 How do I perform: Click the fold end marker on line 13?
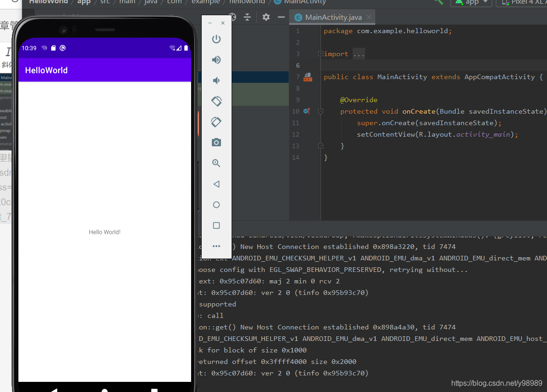pyautogui.click(x=320, y=146)
